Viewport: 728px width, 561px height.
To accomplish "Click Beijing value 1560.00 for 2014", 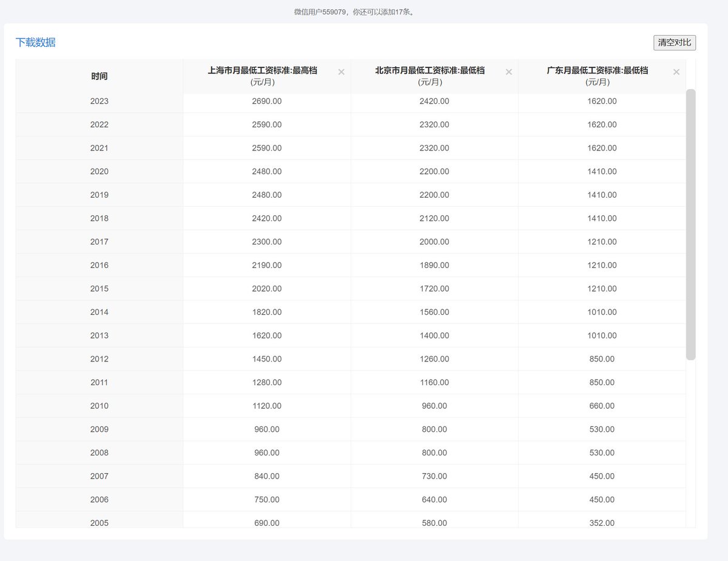I will tap(434, 312).
